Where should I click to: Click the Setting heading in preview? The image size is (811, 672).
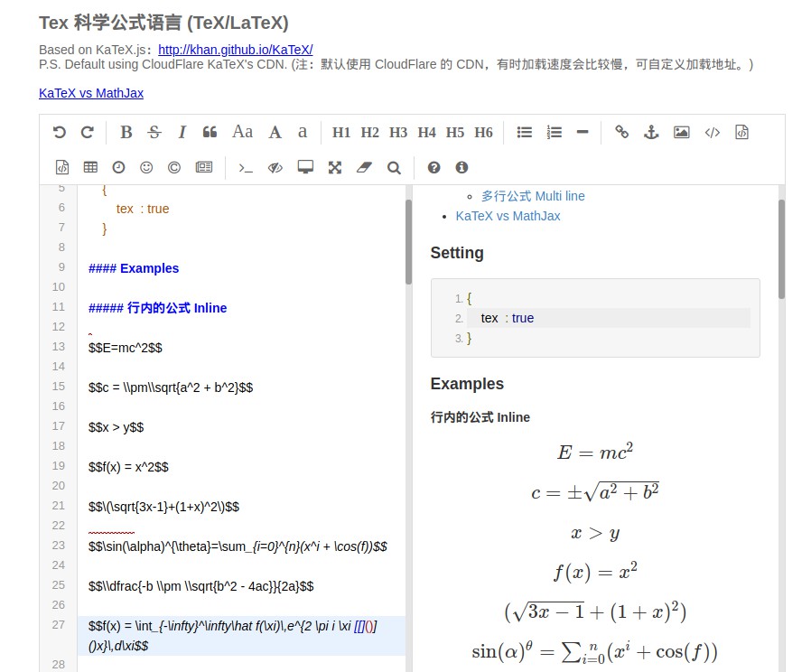[x=457, y=253]
